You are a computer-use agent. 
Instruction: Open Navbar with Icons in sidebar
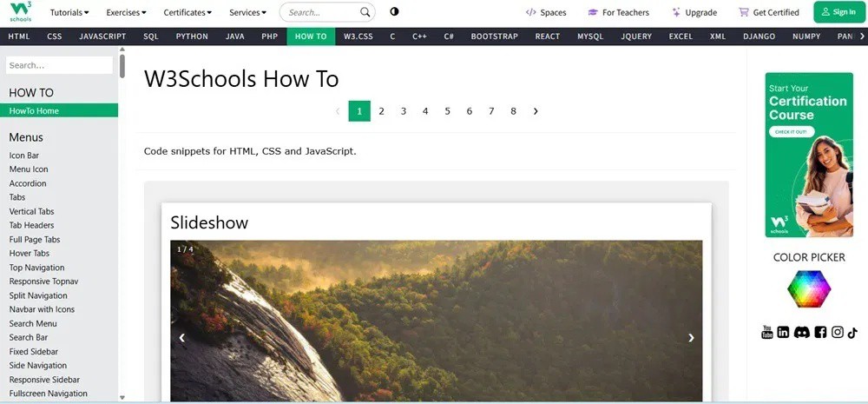42,309
